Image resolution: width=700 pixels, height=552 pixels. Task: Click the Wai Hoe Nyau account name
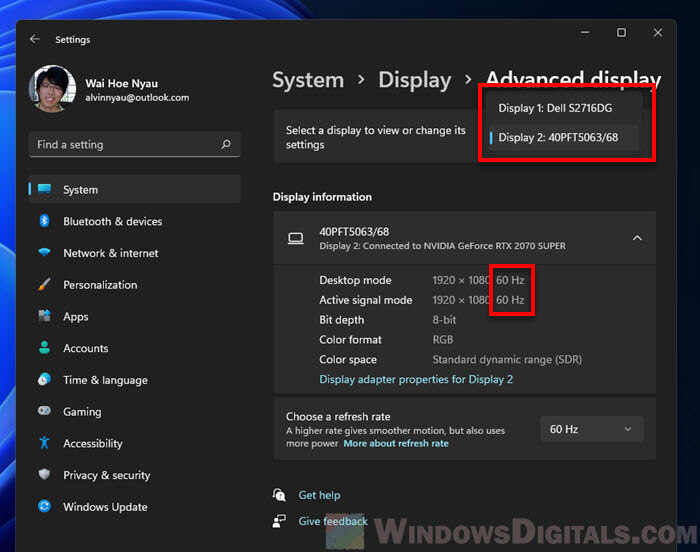pyautogui.click(x=121, y=84)
